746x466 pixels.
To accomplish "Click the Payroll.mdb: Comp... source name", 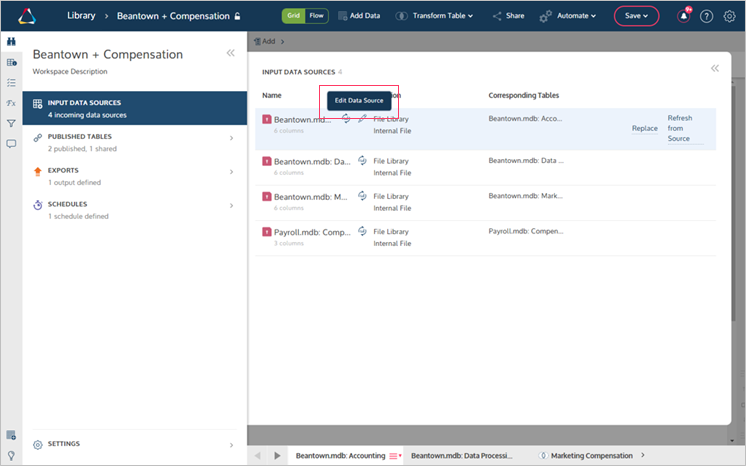I will point(312,232).
